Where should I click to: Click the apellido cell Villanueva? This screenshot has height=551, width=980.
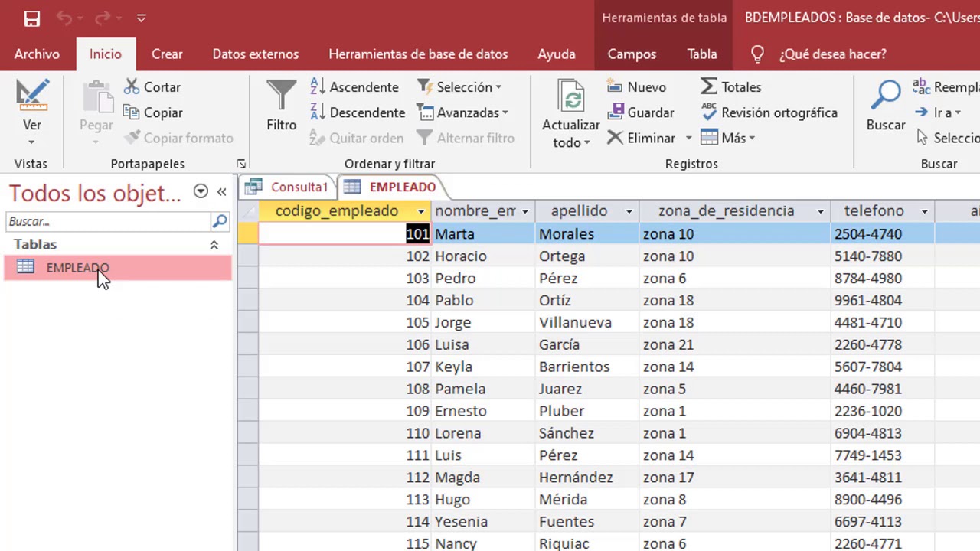pos(586,323)
